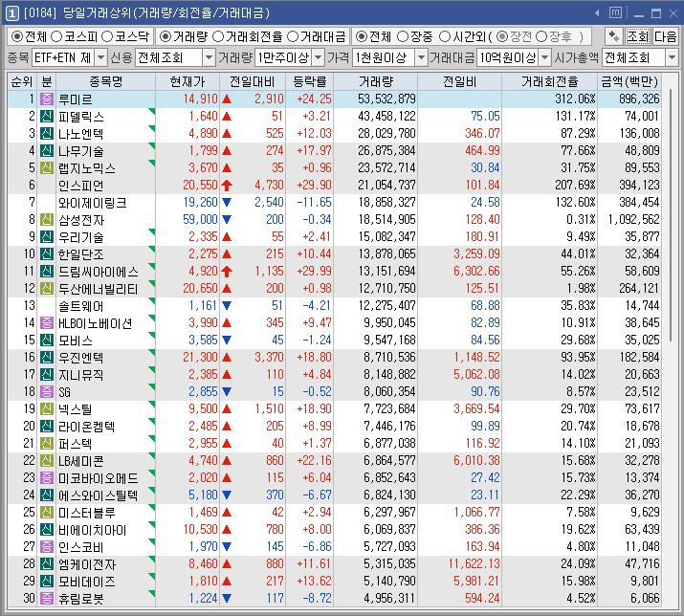Click the 증 badge icon for 휴림로봇
This screenshot has width=684, height=616.
pos(47,598)
